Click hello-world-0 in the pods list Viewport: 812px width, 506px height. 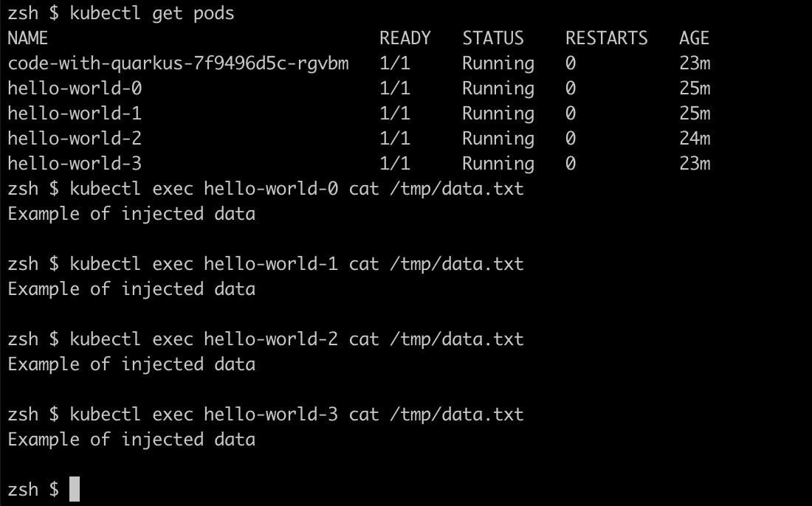(75, 88)
